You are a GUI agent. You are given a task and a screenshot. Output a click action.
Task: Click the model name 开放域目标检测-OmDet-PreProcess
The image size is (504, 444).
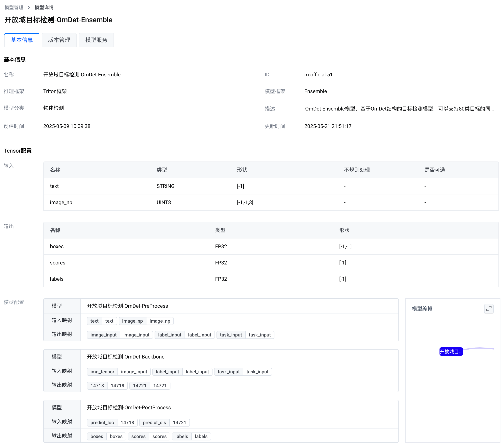(x=127, y=306)
